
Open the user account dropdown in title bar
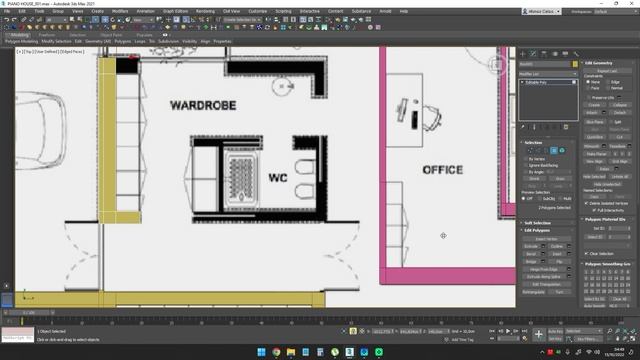pyautogui.click(x=542, y=11)
